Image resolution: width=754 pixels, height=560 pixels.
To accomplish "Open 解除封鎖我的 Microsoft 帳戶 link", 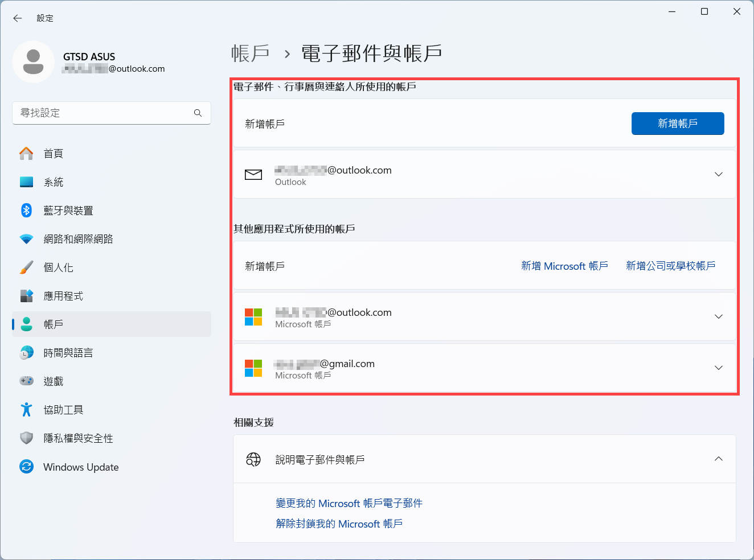I will [x=339, y=524].
